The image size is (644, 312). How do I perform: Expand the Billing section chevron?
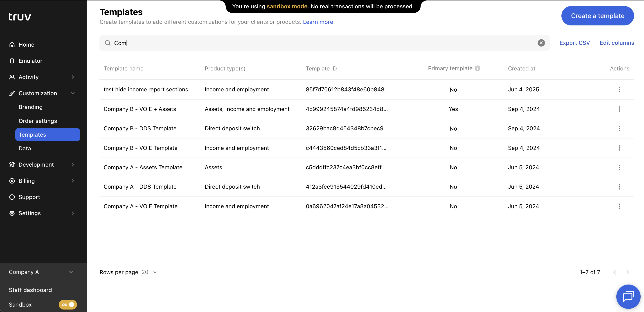(73, 181)
